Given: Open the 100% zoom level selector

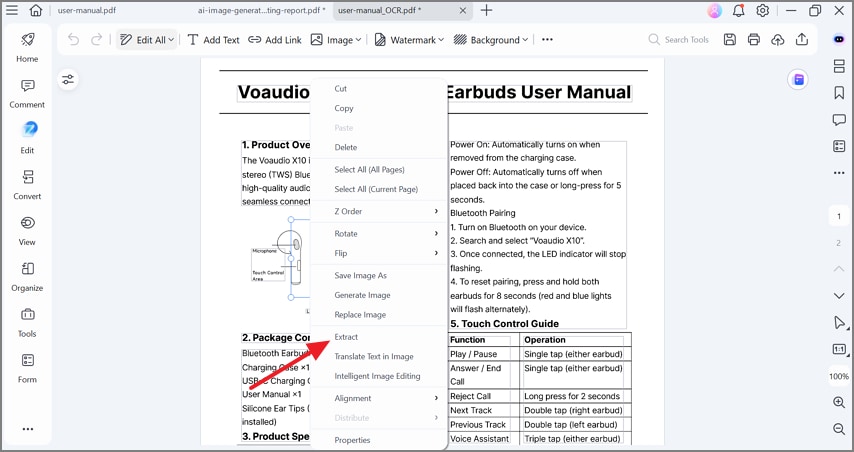Looking at the screenshot, I should (x=839, y=376).
